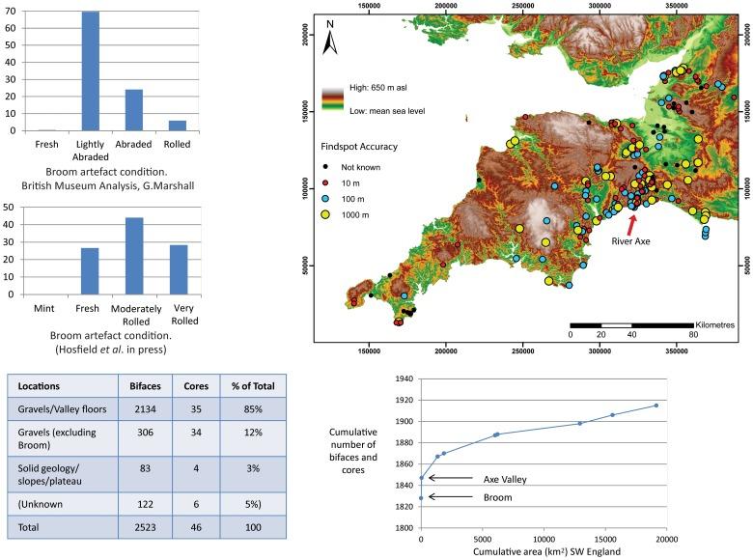
Task: Click the 'River Axe' map label
Action: [x=632, y=244]
